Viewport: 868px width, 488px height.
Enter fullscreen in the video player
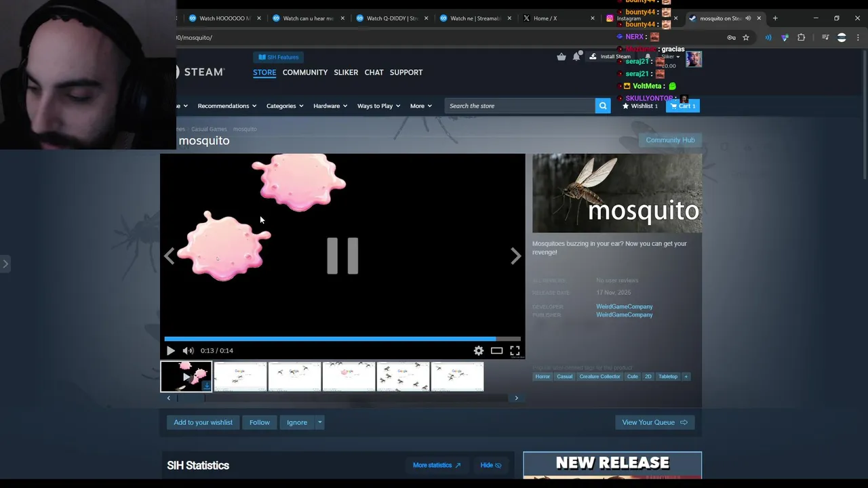(x=515, y=350)
